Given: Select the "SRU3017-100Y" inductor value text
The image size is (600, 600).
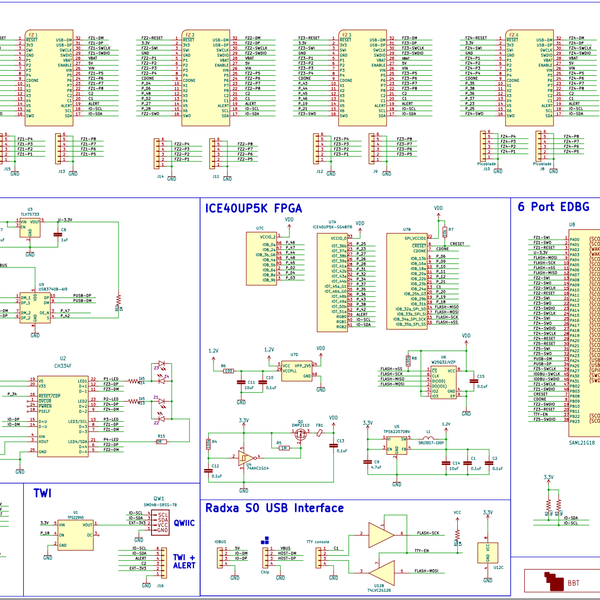Looking at the screenshot, I should click(431, 443).
